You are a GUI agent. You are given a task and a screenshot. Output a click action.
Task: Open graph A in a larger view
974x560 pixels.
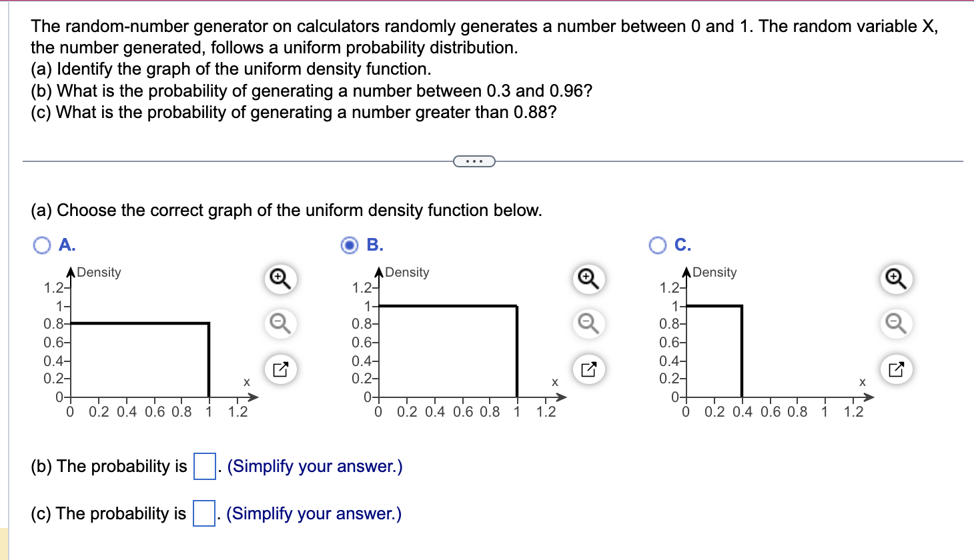[279, 369]
